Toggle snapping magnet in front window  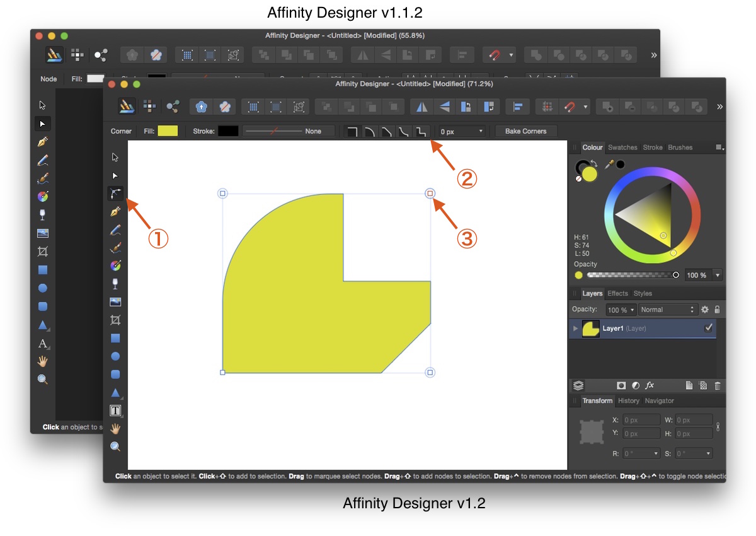pos(569,107)
